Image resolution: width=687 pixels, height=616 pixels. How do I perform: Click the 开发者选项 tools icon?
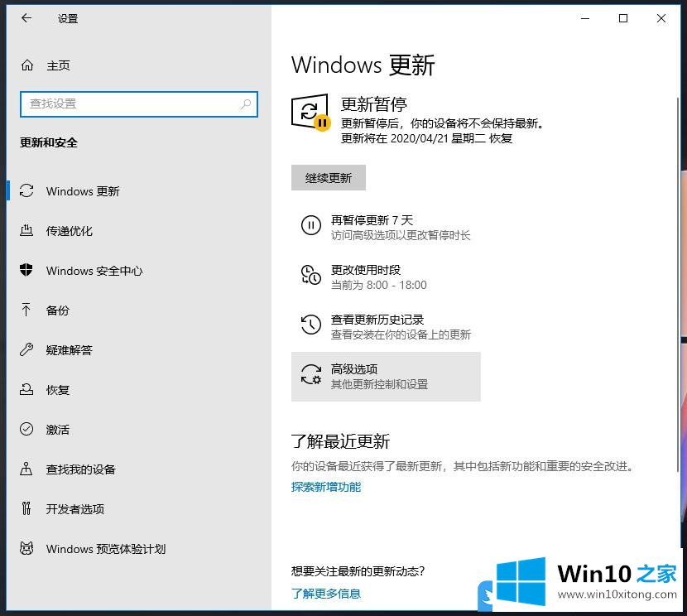[x=26, y=508]
